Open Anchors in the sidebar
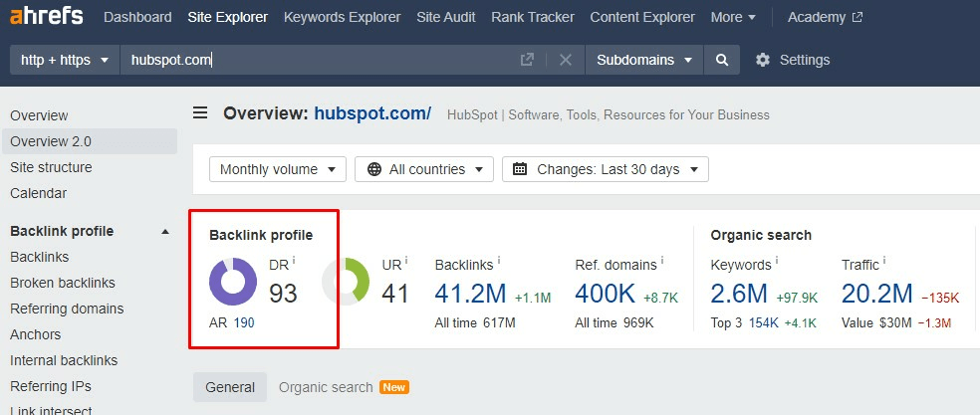The width and height of the screenshot is (980, 415). pyautogui.click(x=36, y=334)
